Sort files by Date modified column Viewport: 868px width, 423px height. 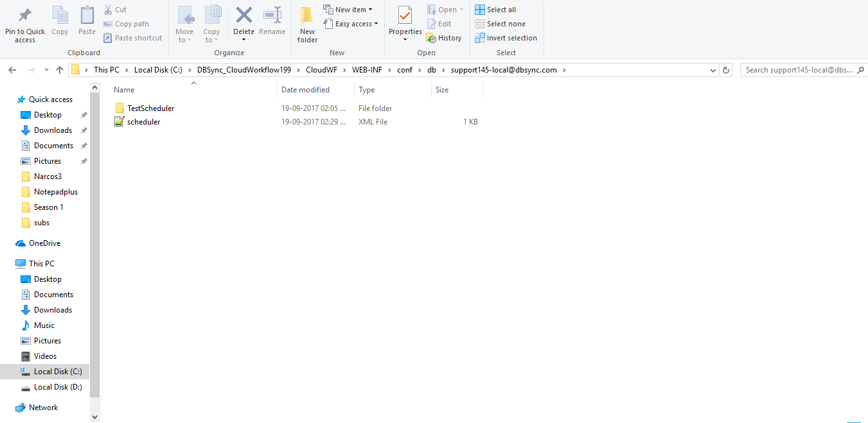305,90
